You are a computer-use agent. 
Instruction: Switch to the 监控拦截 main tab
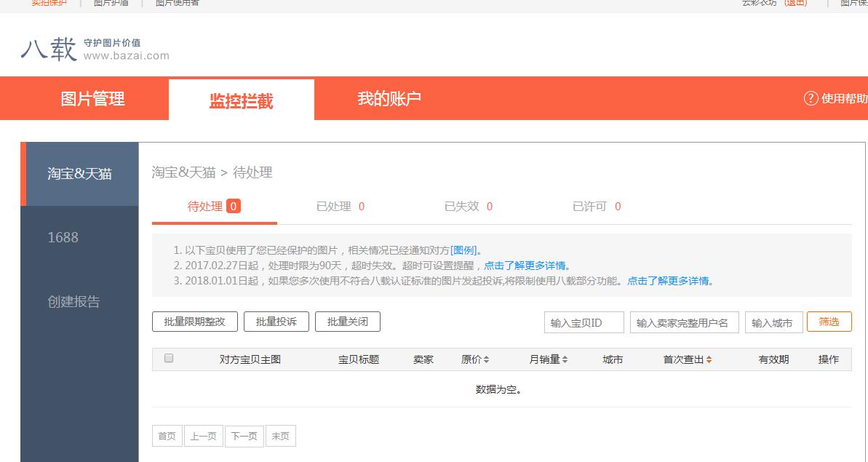coord(242,100)
